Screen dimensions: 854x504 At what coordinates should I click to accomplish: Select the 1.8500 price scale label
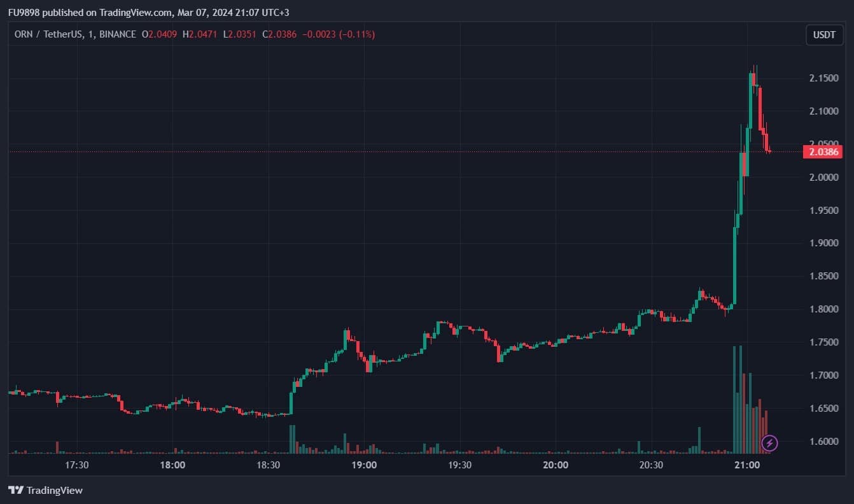(x=824, y=276)
